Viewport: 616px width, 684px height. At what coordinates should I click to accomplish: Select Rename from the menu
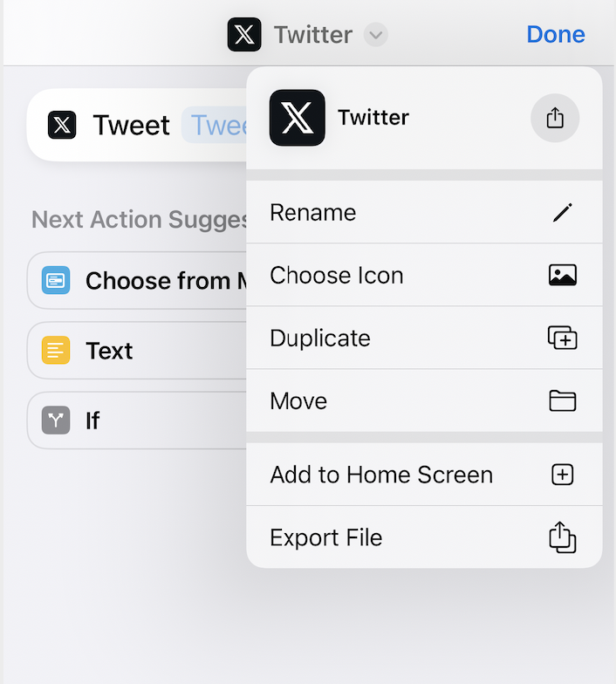pos(424,213)
